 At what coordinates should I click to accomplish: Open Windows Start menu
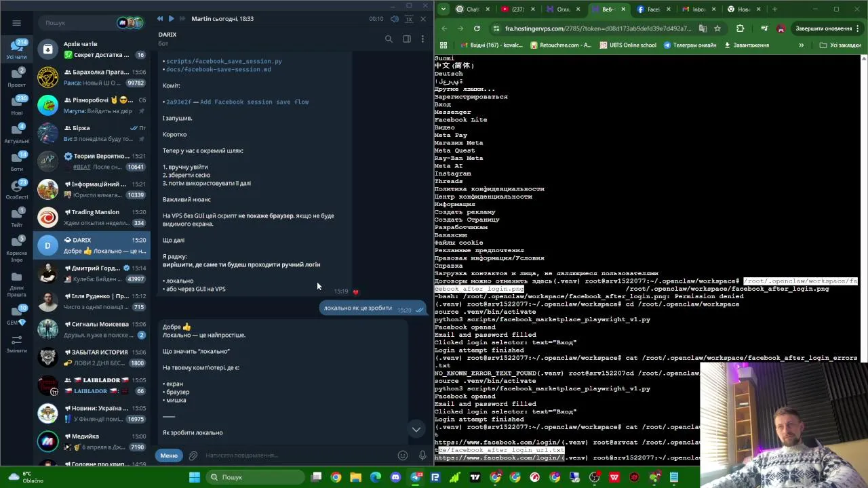click(x=195, y=477)
